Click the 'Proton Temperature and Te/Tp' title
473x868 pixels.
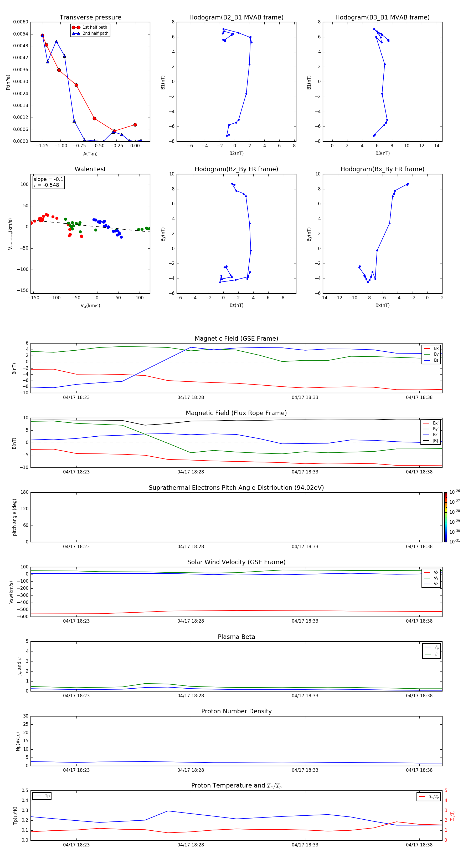coord(236,786)
